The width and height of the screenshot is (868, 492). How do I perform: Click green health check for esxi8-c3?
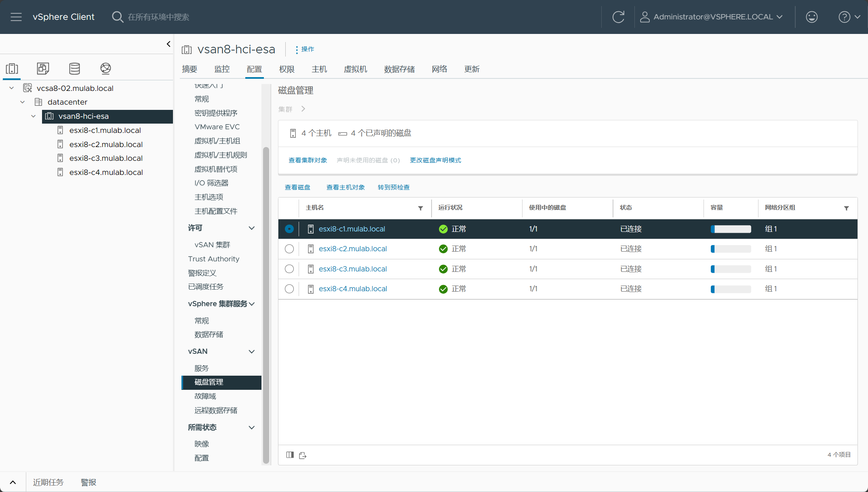pyautogui.click(x=443, y=269)
